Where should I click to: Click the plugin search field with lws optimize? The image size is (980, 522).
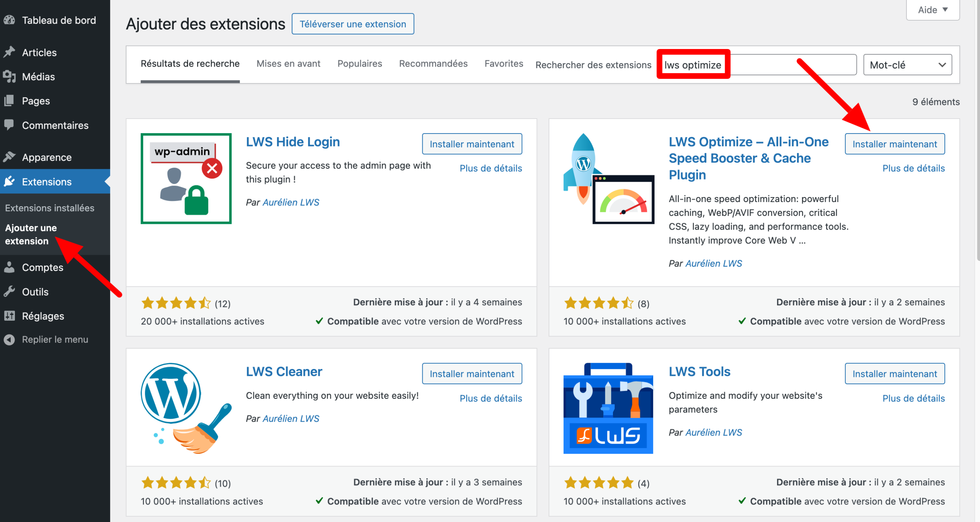click(758, 65)
